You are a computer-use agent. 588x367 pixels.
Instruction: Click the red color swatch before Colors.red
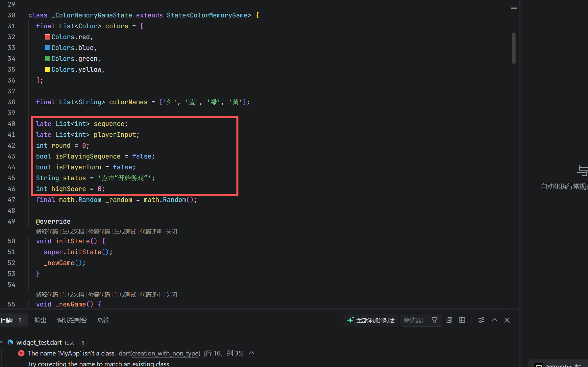click(47, 37)
